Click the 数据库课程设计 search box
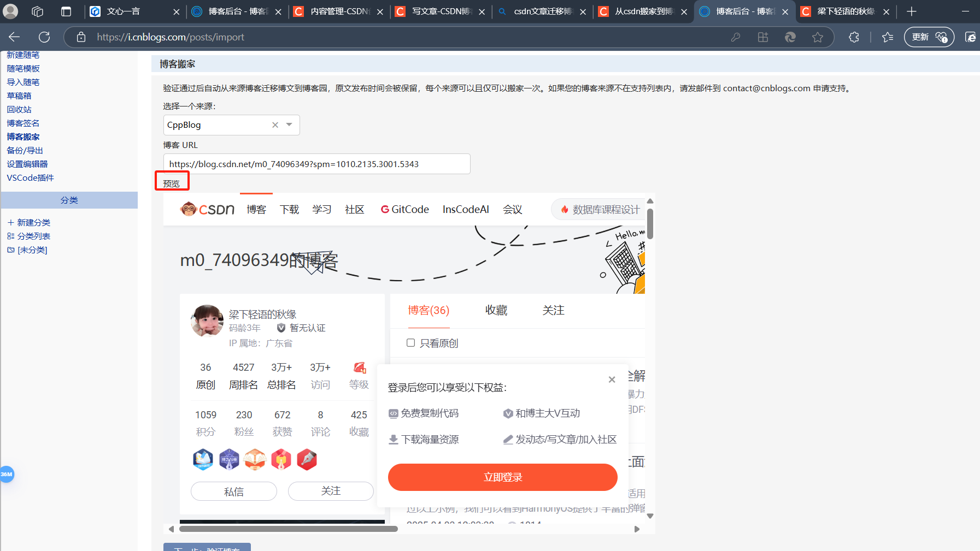 598,210
